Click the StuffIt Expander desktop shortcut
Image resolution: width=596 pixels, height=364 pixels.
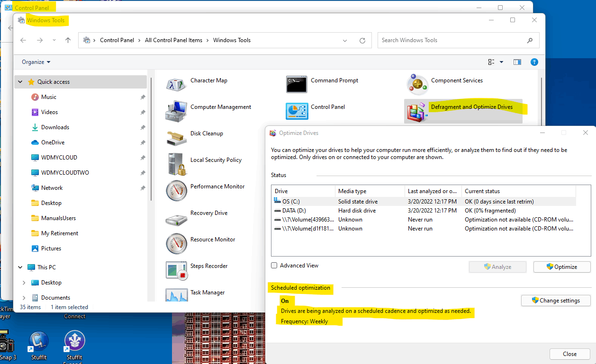tap(74, 347)
